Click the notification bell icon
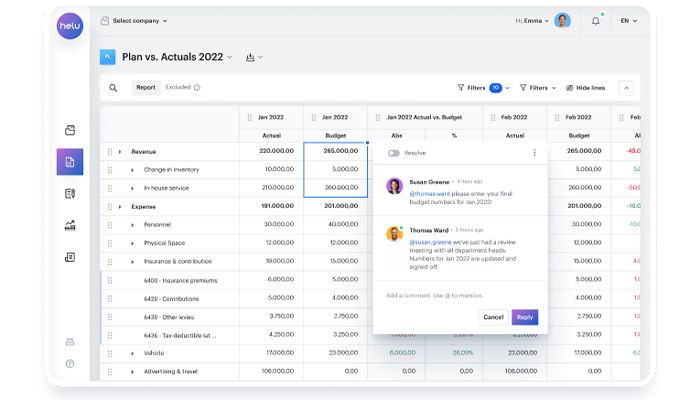Image resolution: width=700 pixels, height=400 pixels. (596, 20)
